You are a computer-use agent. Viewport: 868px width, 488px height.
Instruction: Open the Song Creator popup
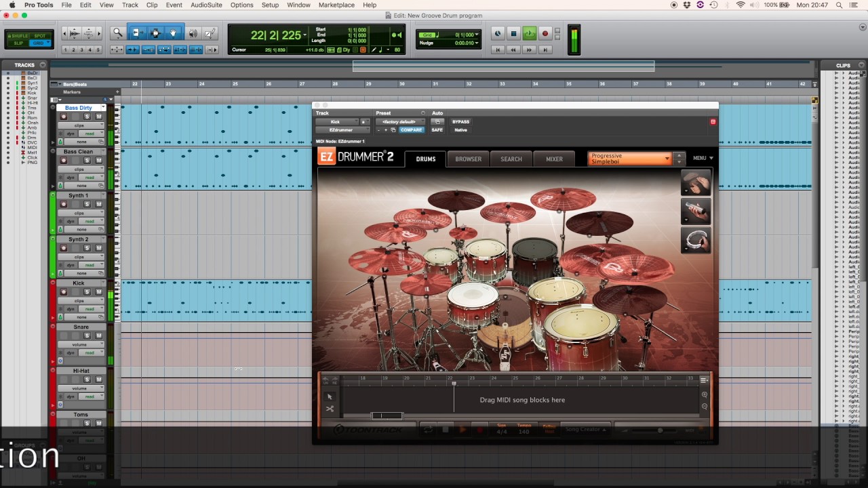pos(585,429)
